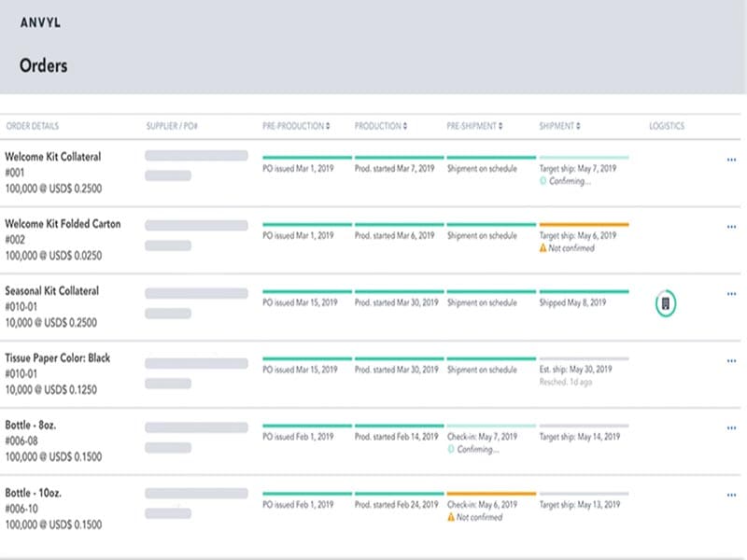Image resolution: width=747 pixels, height=560 pixels.
Task: Open the ellipsis menu for Tissue Paper Color: Black
Action: tap(731, 361)
